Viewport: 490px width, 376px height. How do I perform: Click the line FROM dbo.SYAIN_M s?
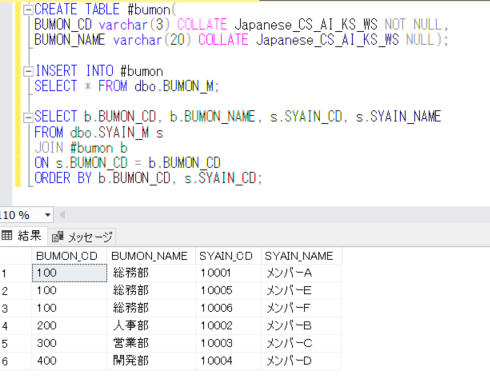99,133
